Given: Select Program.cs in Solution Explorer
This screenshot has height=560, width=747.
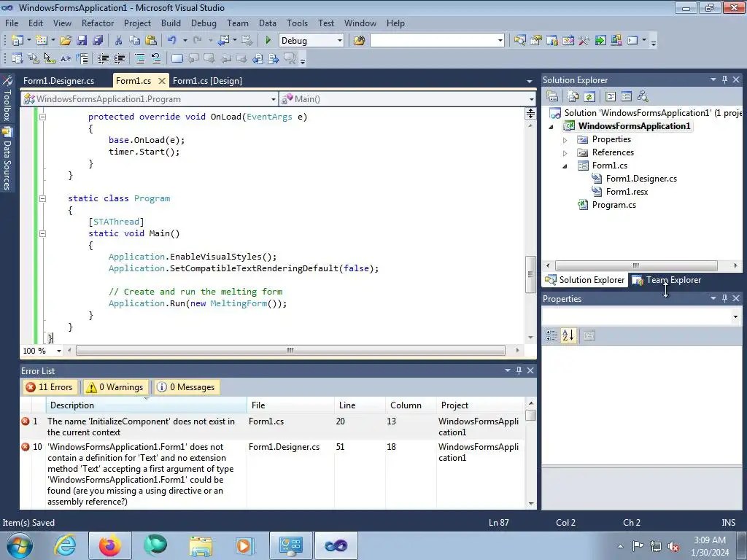Looking at the screenshot, I should tap(614, 205).
